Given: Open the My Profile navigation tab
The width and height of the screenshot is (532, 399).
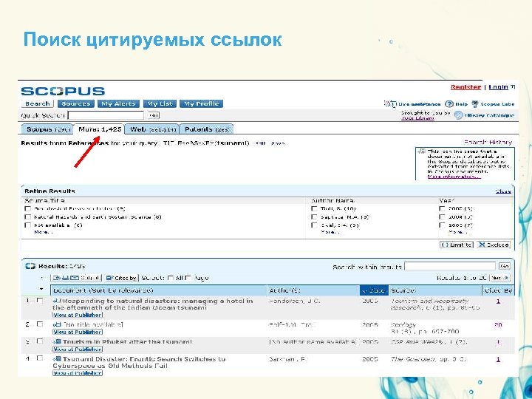Looking at the screenshot, I should (202, 104).
